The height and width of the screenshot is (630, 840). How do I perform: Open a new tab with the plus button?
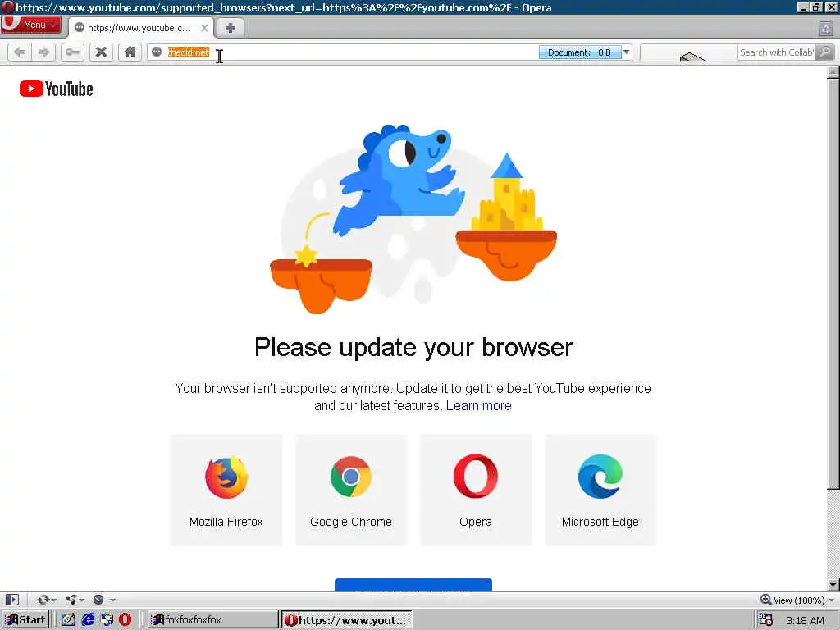231,28
